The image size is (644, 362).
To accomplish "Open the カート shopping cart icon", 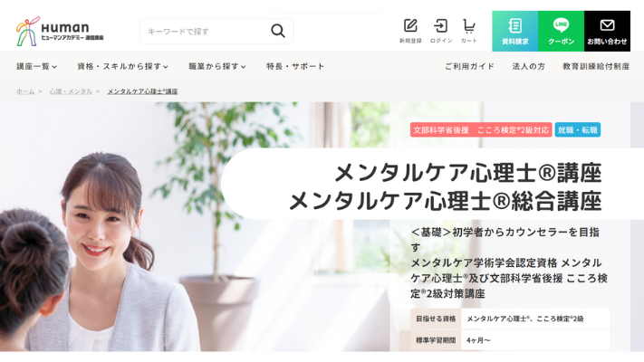I will click(x=469, y=31).
